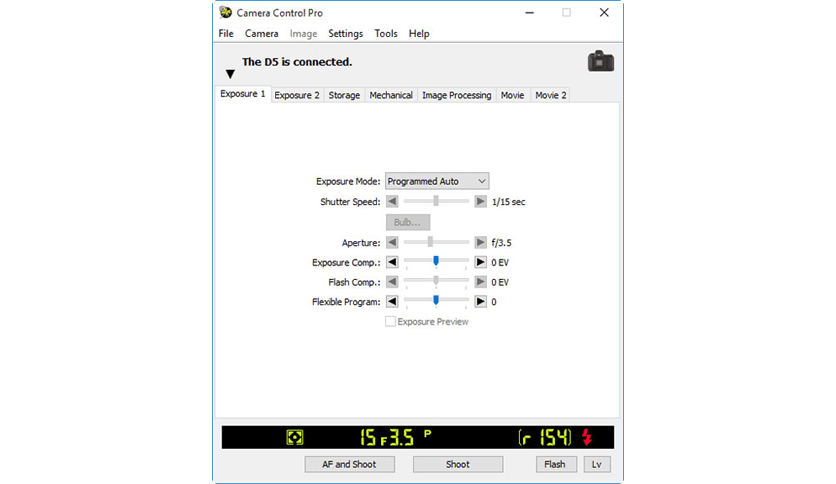The height and width of the screenshot is (484, 836).
Task: Enable the Exposure Preview checkbox
Action: [x=390, y=321]
